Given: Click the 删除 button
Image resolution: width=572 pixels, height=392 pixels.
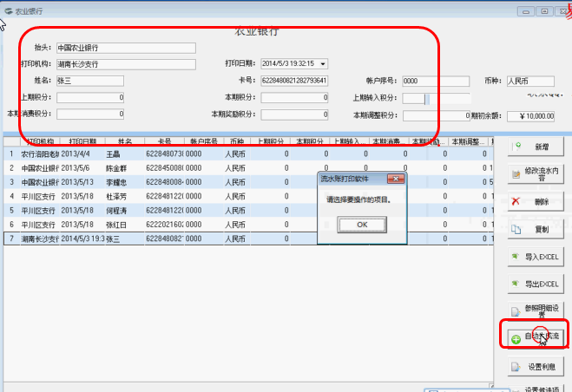Looking at the screenshot, I should [x=536, y=202].
